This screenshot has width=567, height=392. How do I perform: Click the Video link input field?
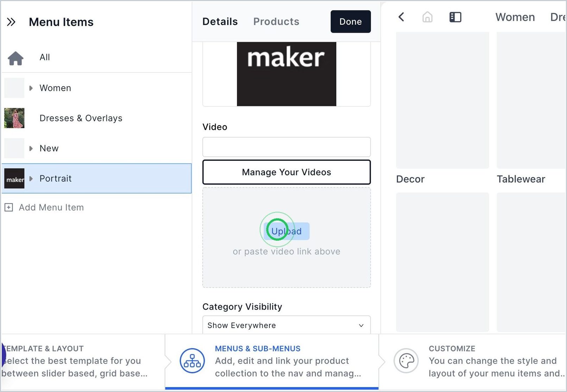[286, 147]
